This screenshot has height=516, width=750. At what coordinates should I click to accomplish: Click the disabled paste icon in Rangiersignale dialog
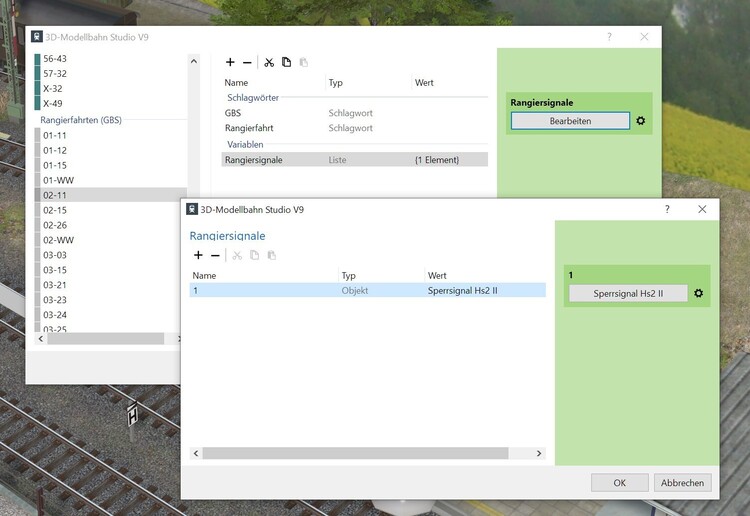click(x=272, y=255)
